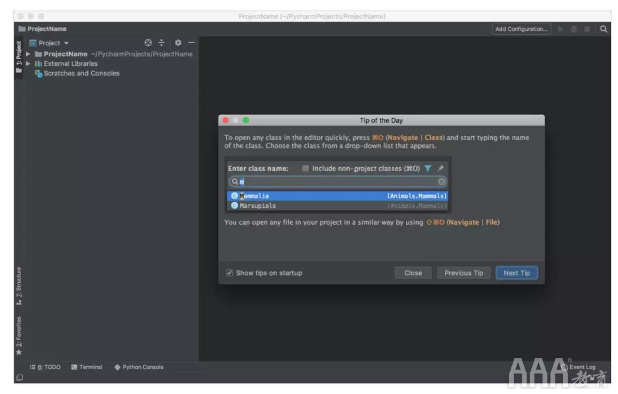Screen dimensions: 618x394
Task: Expand the External Libraries tree node
Action: (28, 63)
